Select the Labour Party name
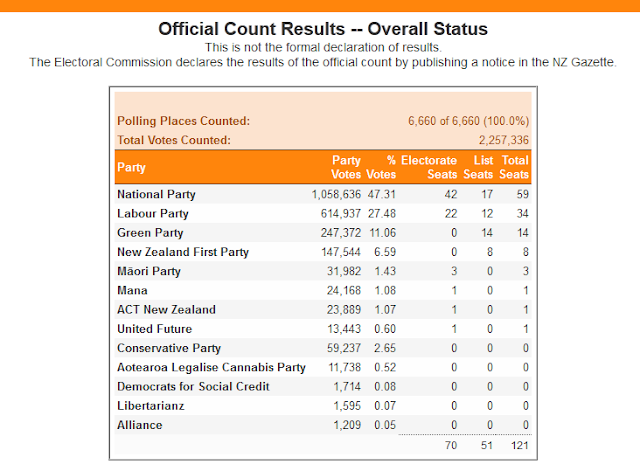This screenshot has height=464, width=640. pyautogui.click(x=153, y=213)
